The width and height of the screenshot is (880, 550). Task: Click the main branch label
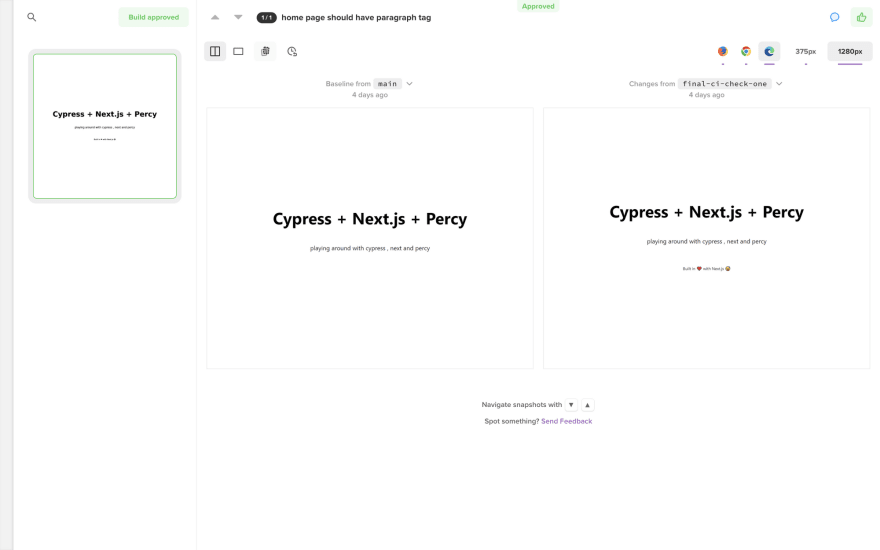(387, 84)
